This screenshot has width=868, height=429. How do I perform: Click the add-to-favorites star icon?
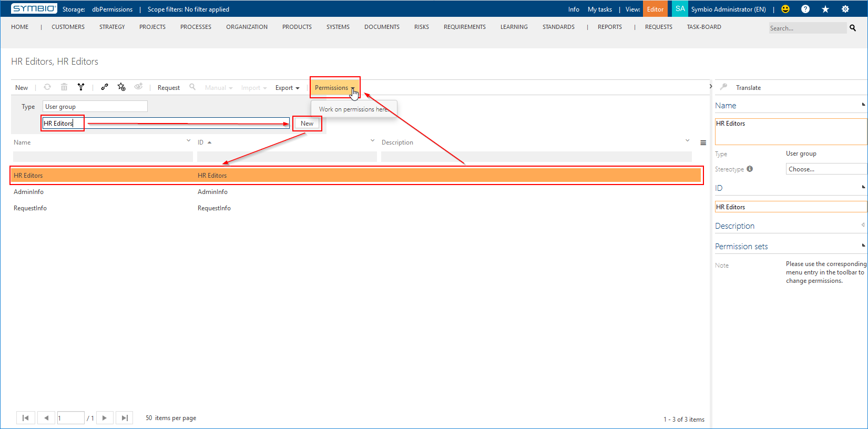[x=121, y=87]
